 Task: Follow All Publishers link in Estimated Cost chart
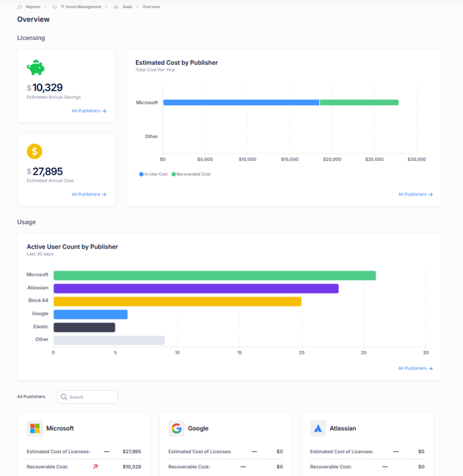coord(415,194)
